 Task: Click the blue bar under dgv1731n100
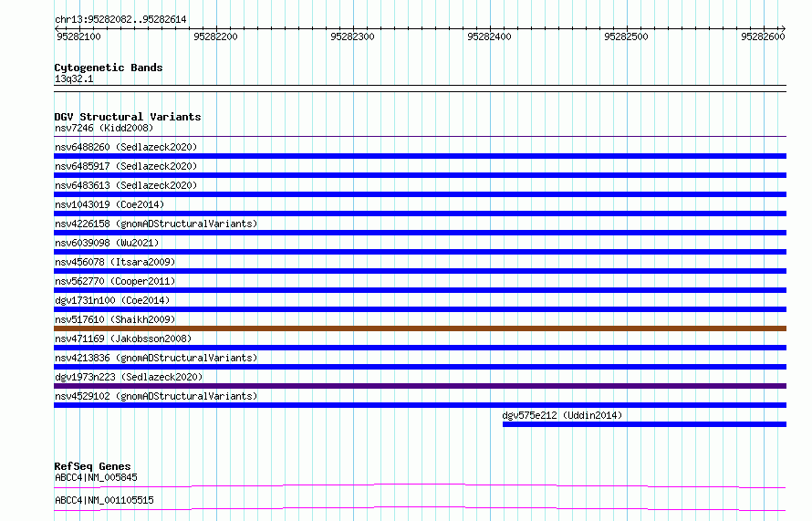[x=420, y=309]
